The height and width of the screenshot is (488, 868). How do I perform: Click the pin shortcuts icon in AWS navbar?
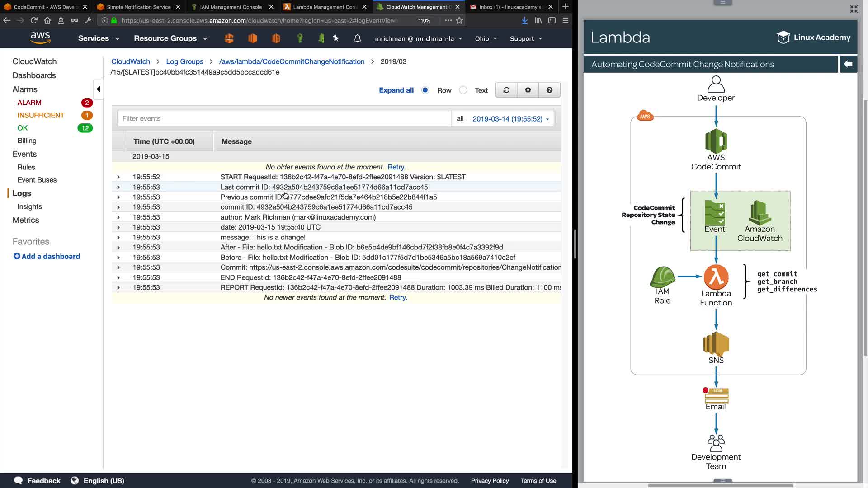[336, 38]
